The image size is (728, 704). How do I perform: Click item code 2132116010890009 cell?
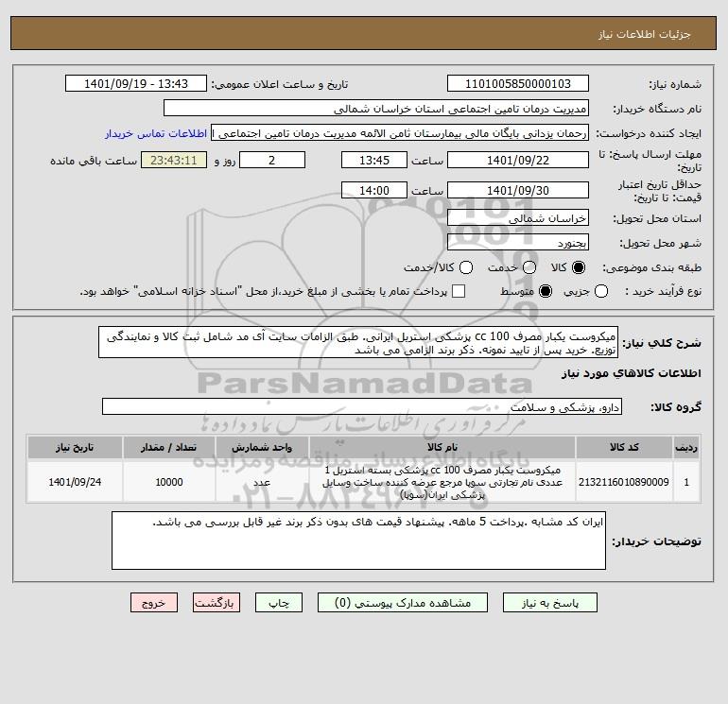coord(624,482)
